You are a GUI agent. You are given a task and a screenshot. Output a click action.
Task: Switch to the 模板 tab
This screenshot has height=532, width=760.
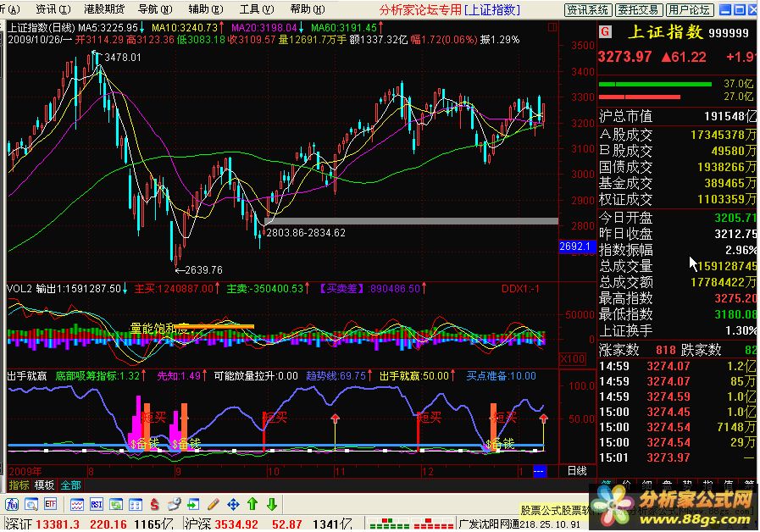45,485
